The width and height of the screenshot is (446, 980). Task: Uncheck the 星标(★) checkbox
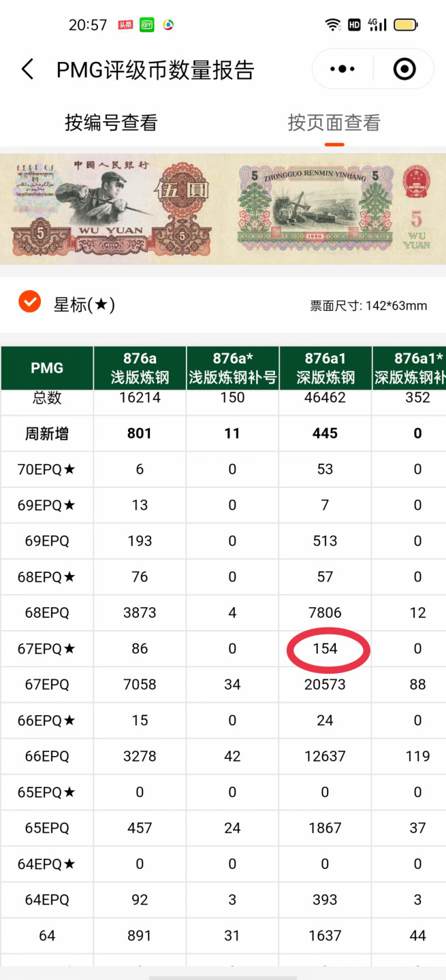(30, 301)
